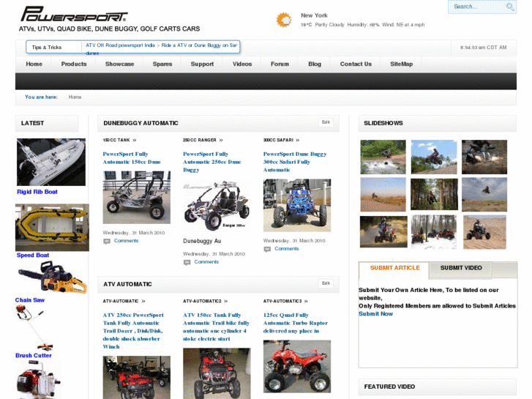Click the partly cloudy weather icon
The width and height of the screenshot is (532, 399).
pyautogui.click(x=284, y=20)
